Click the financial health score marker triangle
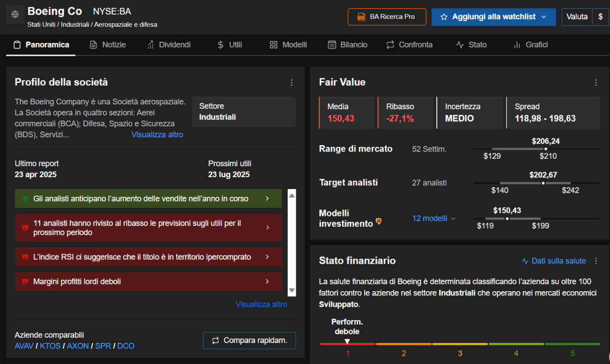 pos(347,341)
